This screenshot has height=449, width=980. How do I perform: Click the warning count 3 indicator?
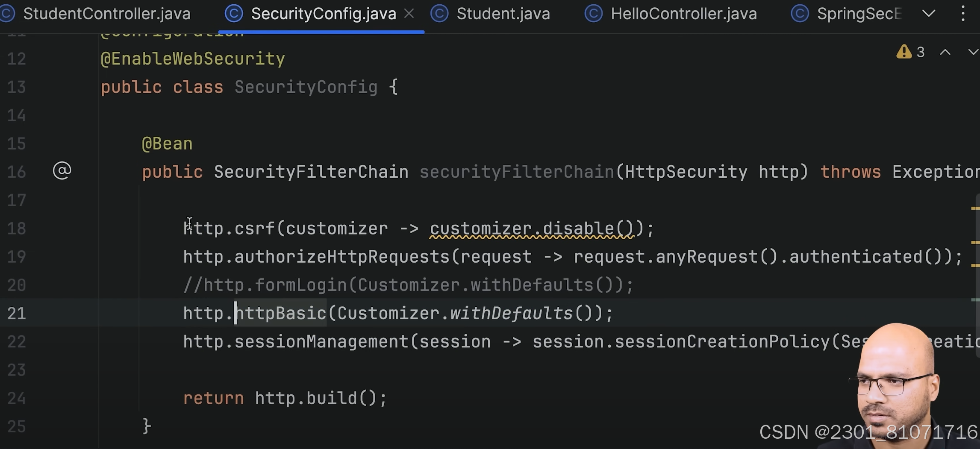click(920, 52)
